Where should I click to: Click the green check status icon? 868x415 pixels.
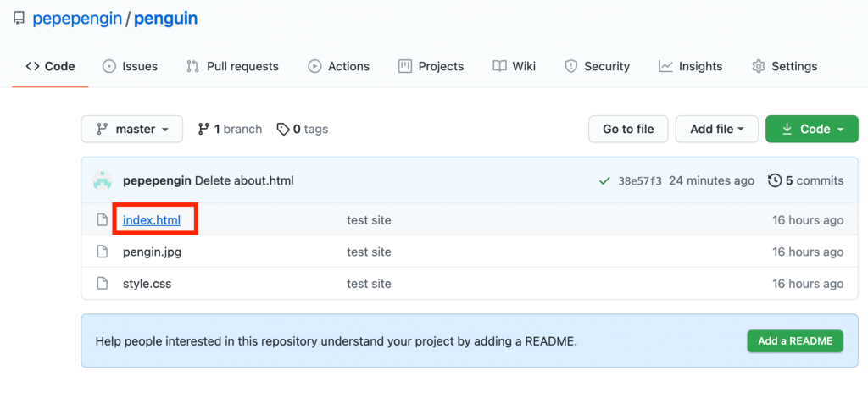pos(604,181)
